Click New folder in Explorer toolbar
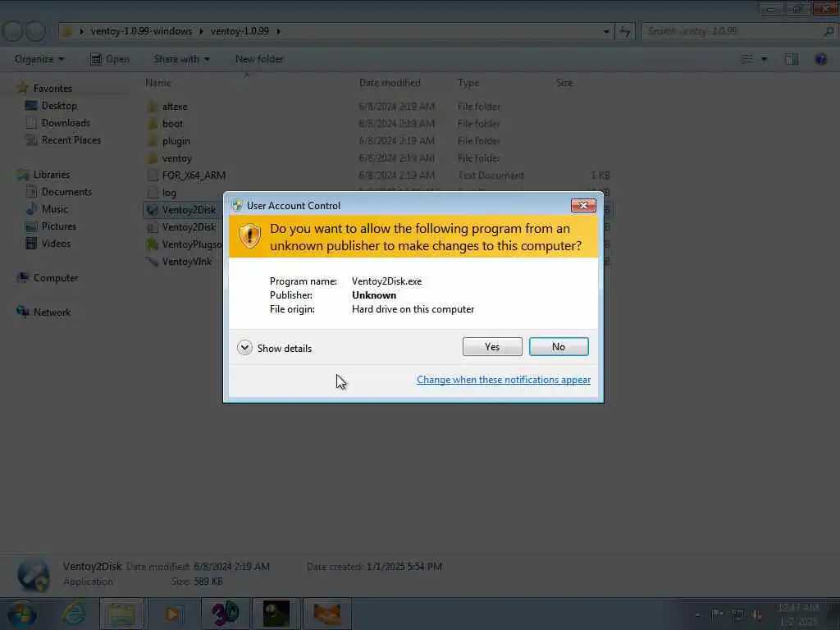Image resolution: width=840 pixels, height=630 pixels. click(259, 59)
